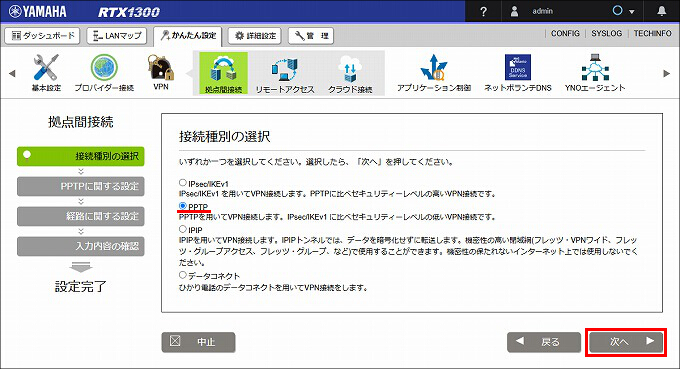Open the SYSLOG link
680x369 pixels.
(x=606, y=33)
